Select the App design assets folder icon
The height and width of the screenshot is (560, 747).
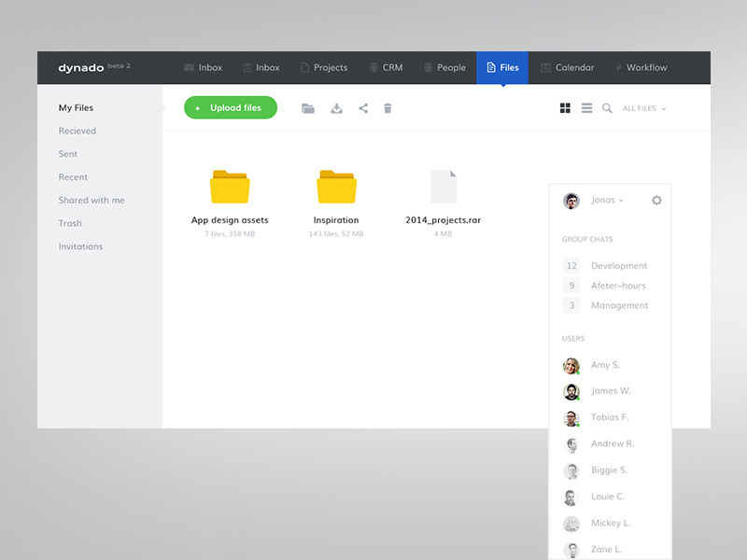(230, 187)
